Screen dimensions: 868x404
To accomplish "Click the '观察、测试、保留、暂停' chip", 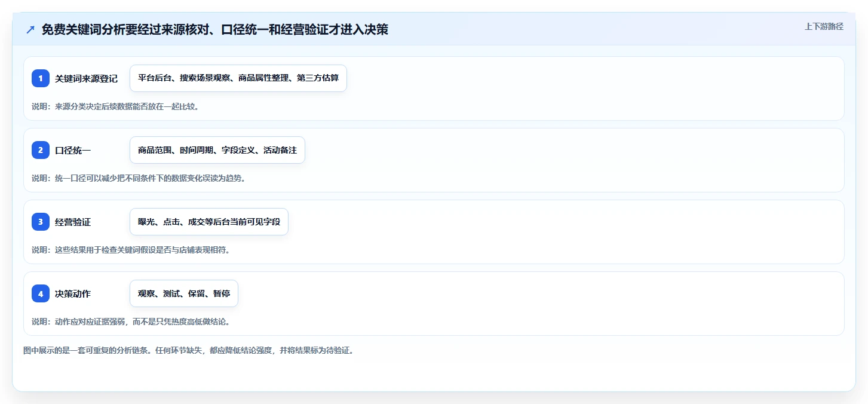I will (x=184, y=293).
